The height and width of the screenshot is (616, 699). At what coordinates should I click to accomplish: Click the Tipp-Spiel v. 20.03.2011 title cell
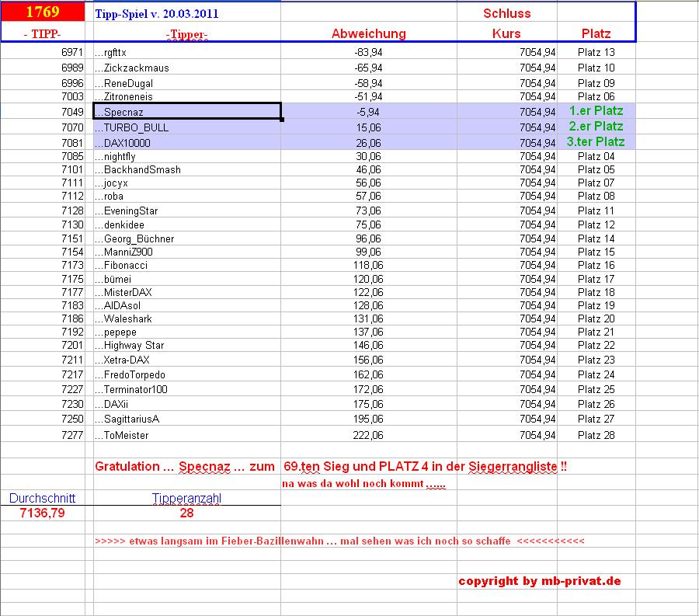(x=186, y=13)
